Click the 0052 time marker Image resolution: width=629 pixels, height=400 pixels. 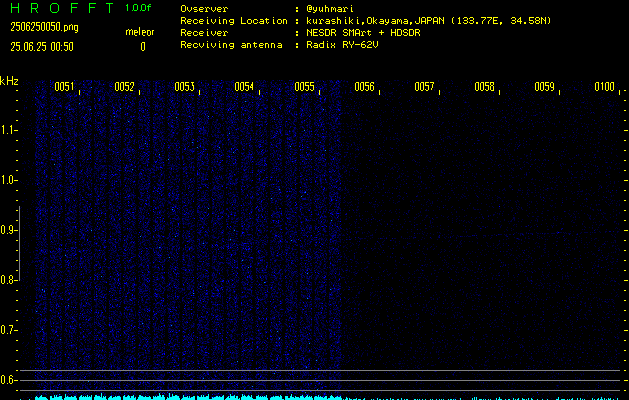[x=124, y=87]
